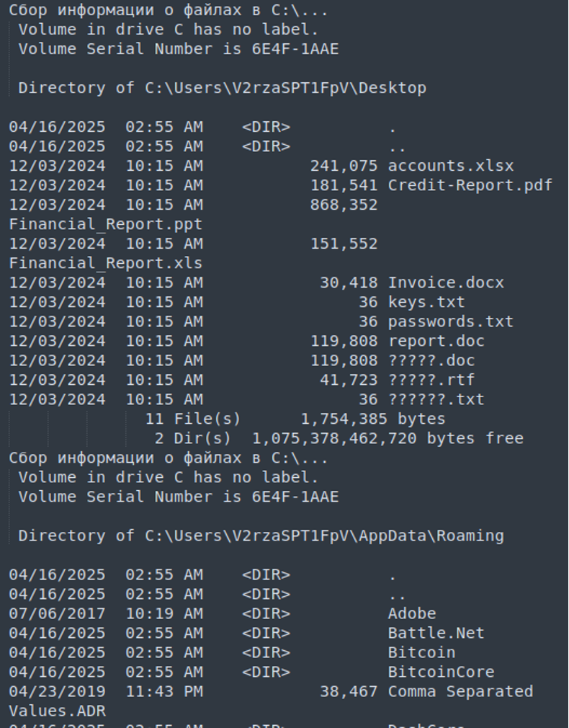
Task: Click the 868,352 file size value
Action: (x=344, y=205)
